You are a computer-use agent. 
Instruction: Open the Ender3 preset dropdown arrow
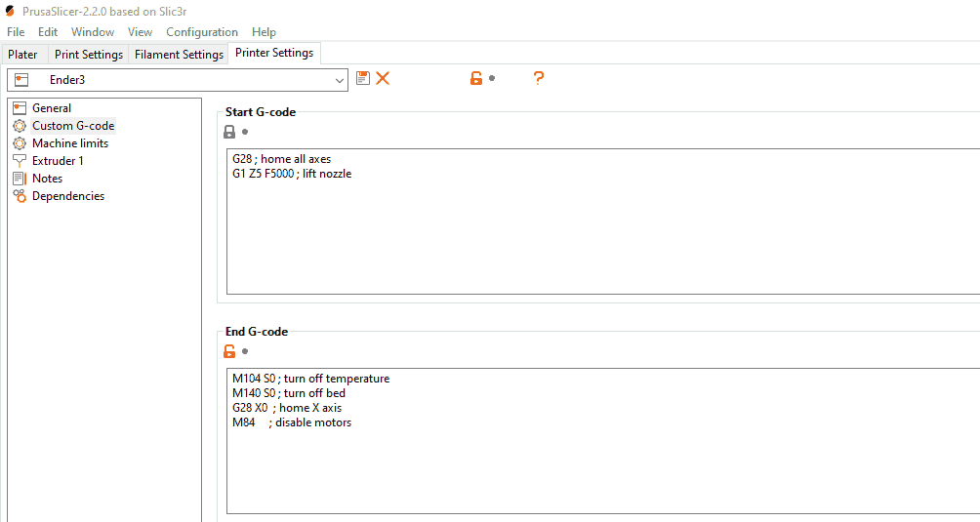tap(339, 80)
